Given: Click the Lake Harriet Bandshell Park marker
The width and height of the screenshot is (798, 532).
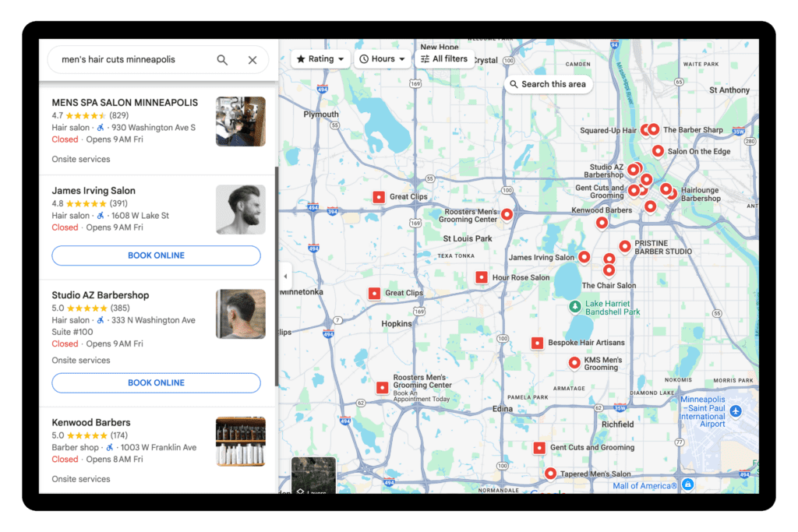Looking at the screenshot, I should [x=574, y=306].
